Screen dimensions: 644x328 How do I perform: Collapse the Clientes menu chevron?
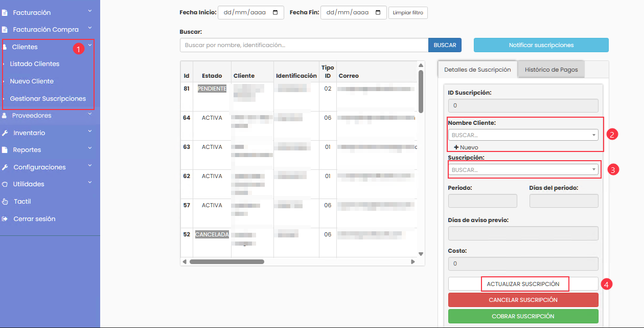[x=89, y=45]
